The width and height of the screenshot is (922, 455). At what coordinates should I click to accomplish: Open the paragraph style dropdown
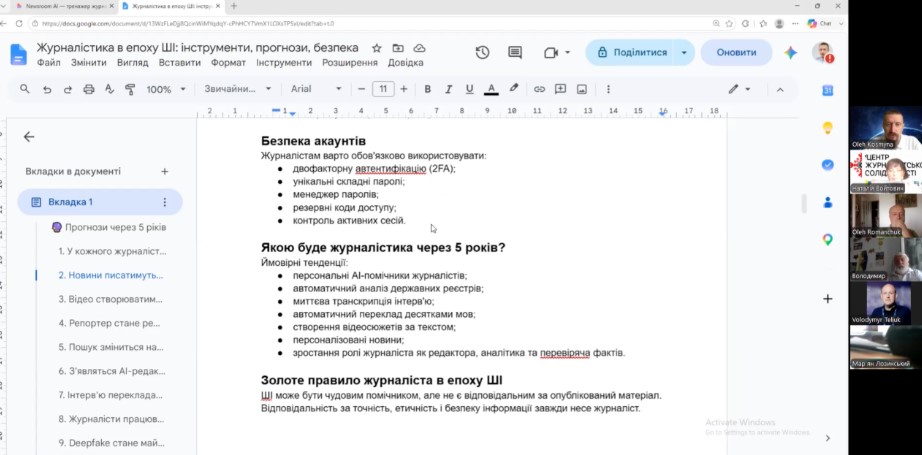[238, 89]
